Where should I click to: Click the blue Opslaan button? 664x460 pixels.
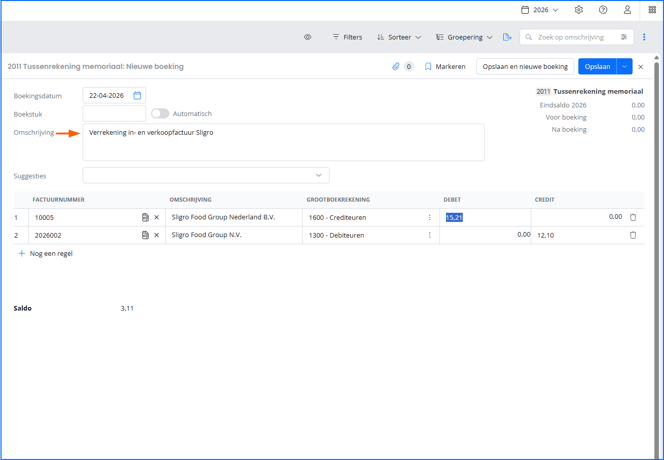(598, 67)
